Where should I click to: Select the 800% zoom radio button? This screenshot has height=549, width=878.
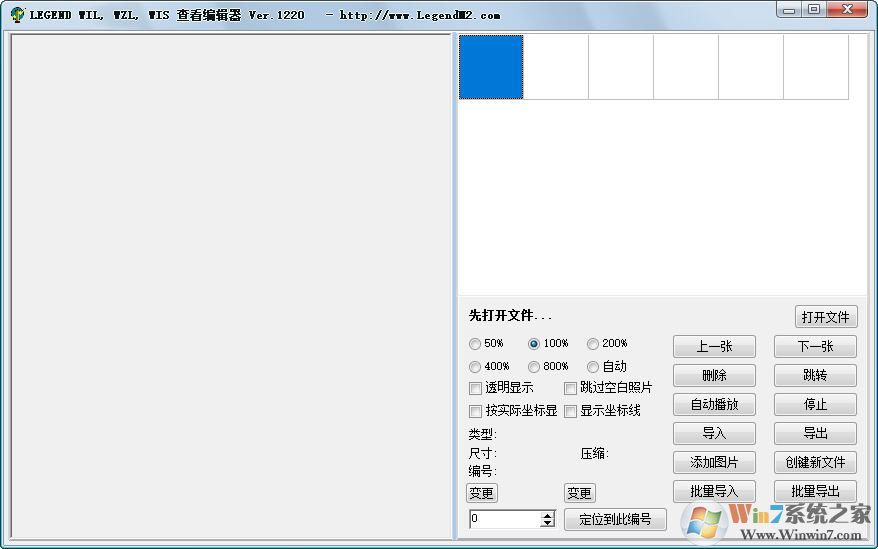click(x=534, y=366)
